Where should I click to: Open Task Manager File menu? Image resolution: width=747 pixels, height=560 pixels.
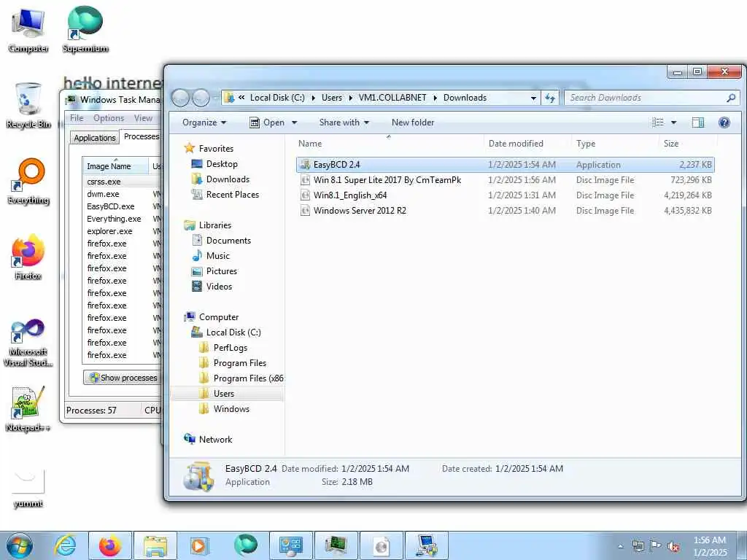(77, 118)
